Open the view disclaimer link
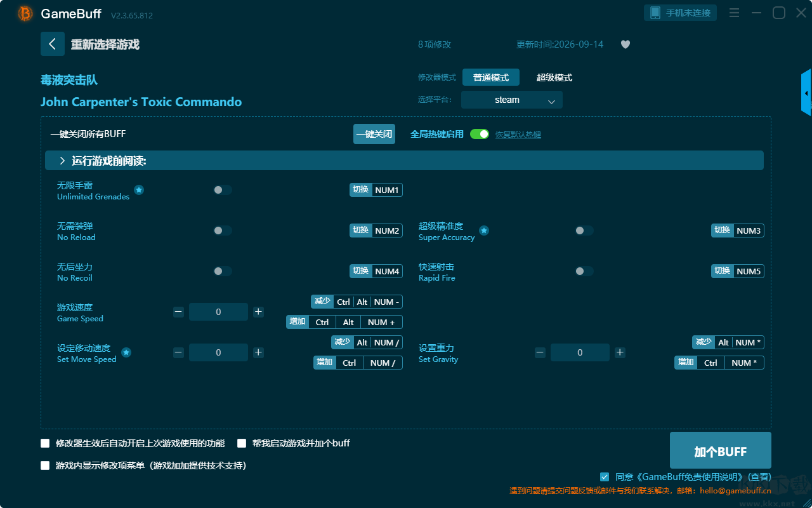Image resolution: width=812 pixels, height=508 pixels. coord(759,477)
